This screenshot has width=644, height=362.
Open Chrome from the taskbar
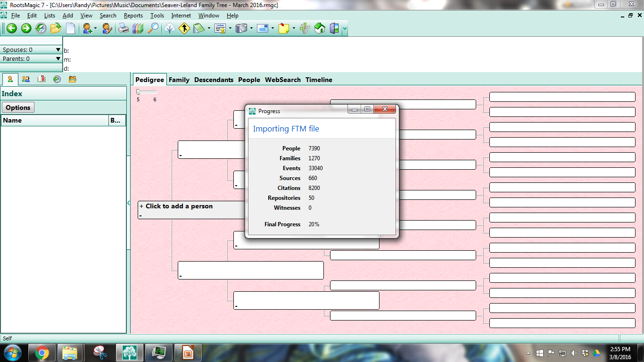pyautogui.click(x=41, y=353)
